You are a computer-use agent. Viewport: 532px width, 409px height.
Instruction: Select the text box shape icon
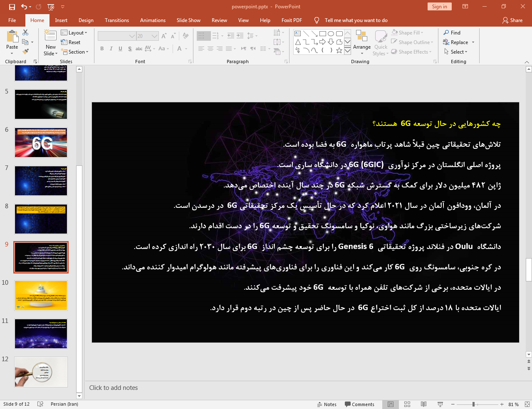pos(298,34)
